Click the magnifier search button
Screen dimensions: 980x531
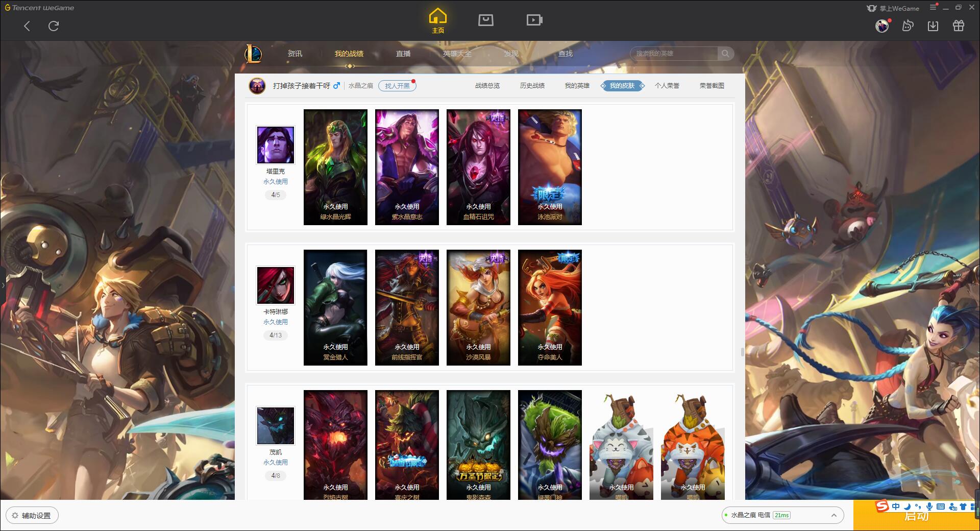pos(725,54)
